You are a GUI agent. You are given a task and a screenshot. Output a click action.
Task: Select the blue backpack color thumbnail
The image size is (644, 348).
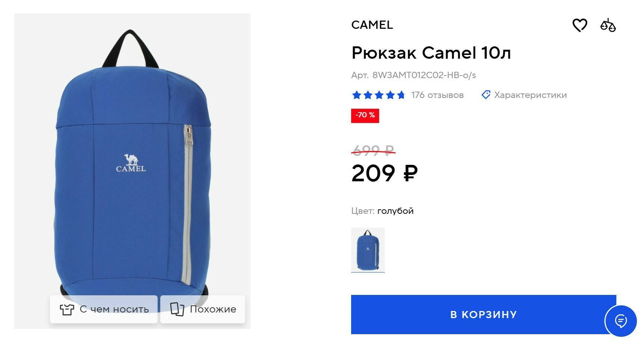click(x=368, y=250)
